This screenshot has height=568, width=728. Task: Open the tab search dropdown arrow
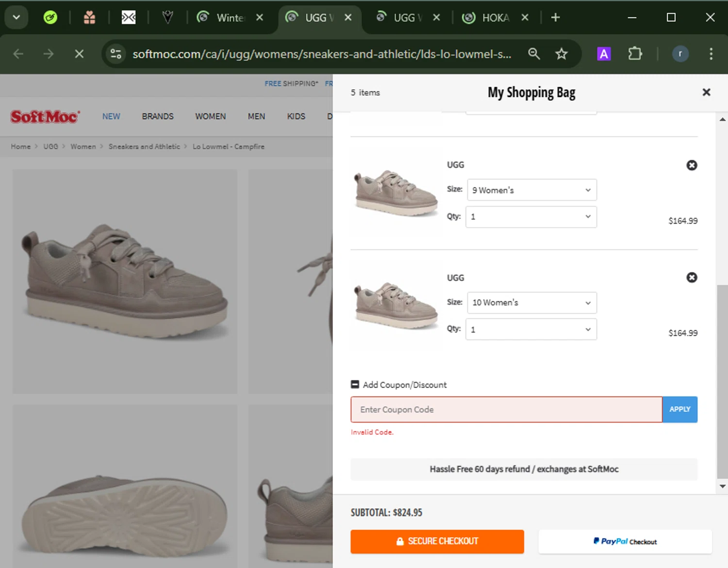pyautogui.click(x=16, y=17)
